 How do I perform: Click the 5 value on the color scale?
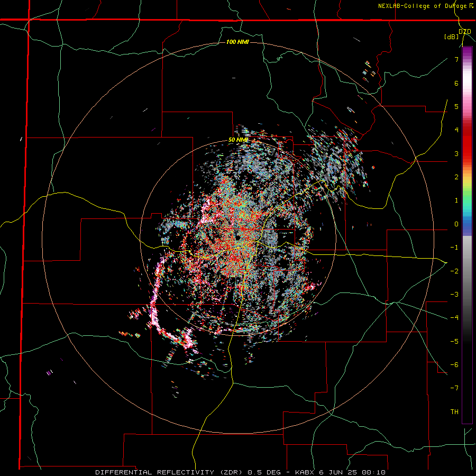coord(456,106)
